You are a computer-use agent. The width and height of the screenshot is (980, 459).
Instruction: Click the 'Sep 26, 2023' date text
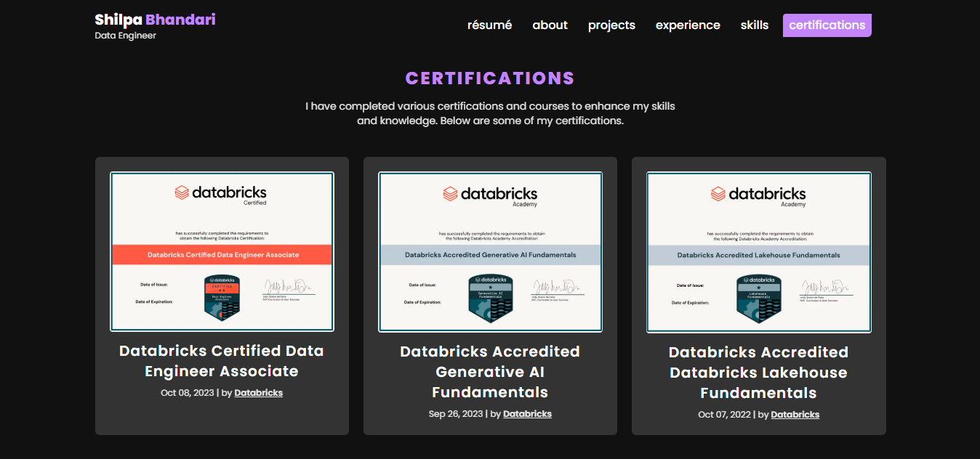coord(456,414)
